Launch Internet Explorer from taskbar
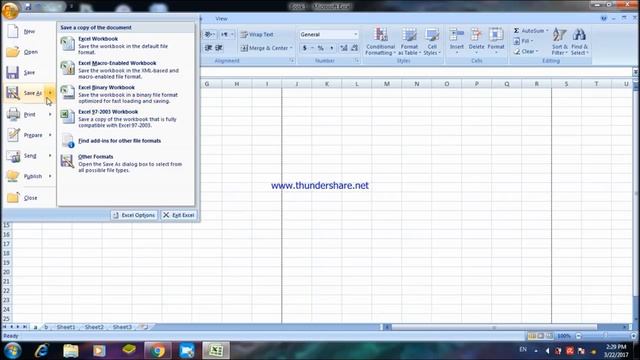This screenshot has height=360, width=640. pyautogui.click(x=42, y=351)
